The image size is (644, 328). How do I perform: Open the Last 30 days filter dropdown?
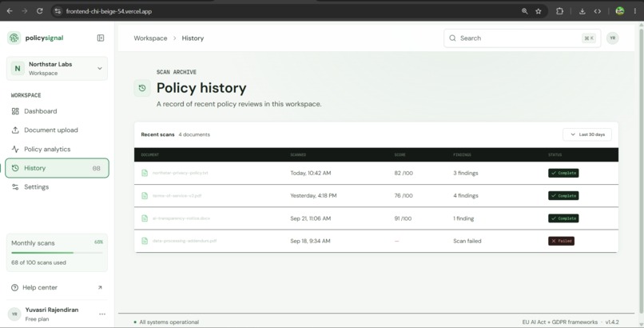[587, 134]
